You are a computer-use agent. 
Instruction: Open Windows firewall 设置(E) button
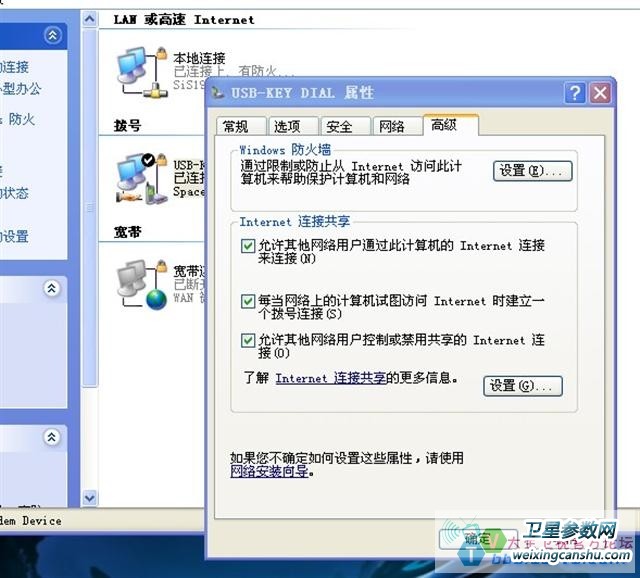[x=532, y=171]
